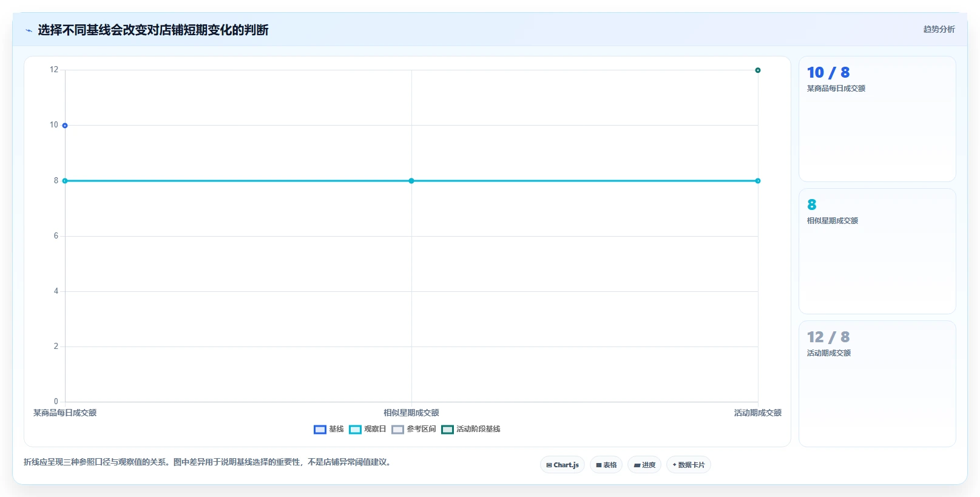Open the 10 / 8 某商品每日成交额 card
Viewport: 980px width, 497px height.
tap(877, 119)
